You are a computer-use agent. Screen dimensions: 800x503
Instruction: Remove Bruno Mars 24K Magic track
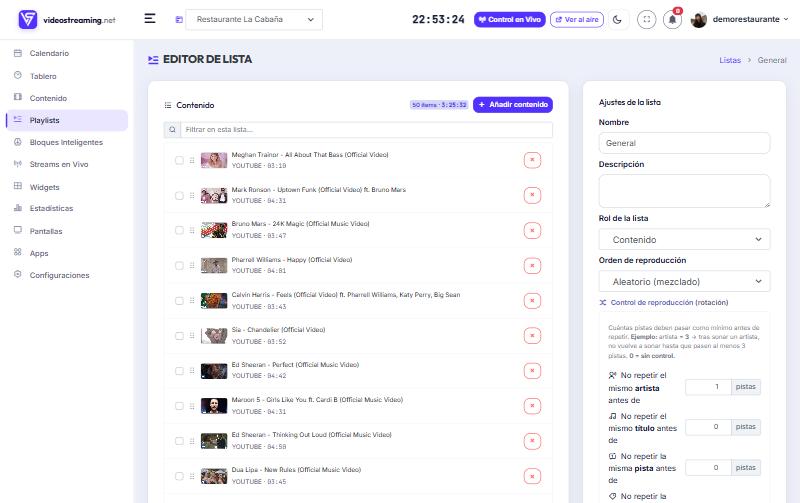(x=532, y=230)
